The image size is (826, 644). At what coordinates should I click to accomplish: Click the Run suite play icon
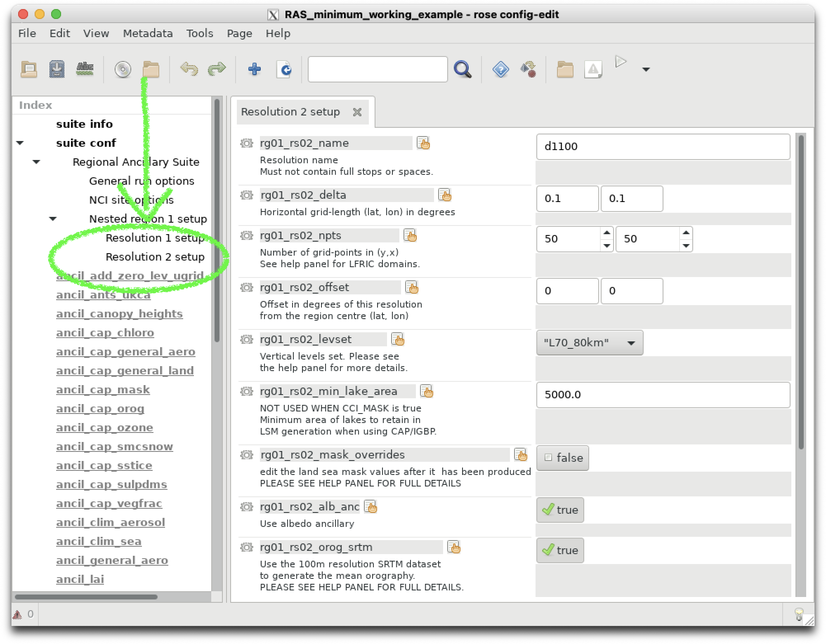point(620,62)
